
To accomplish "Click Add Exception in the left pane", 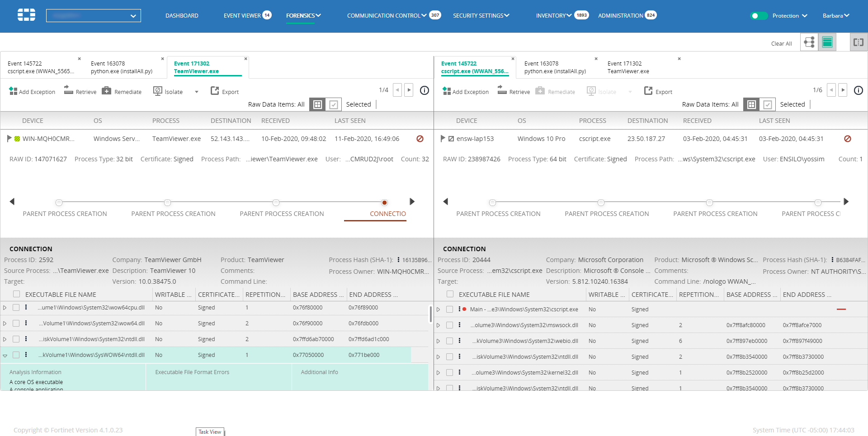I will coord(32,91).
